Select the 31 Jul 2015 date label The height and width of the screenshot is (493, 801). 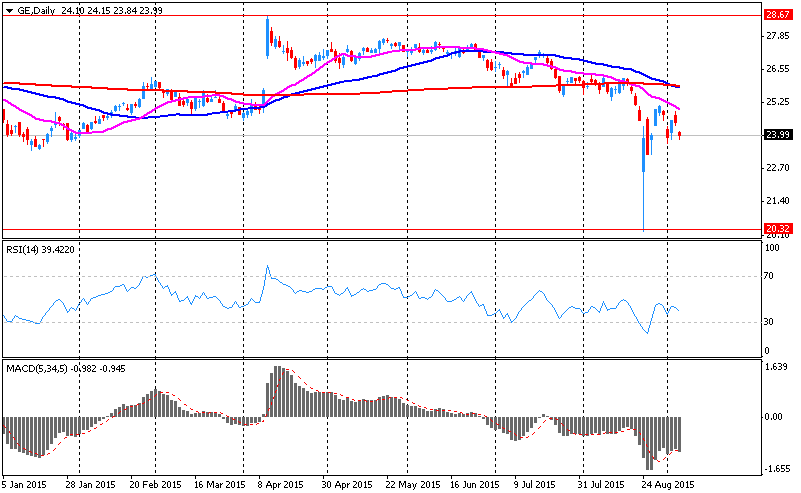coord(601,484)
